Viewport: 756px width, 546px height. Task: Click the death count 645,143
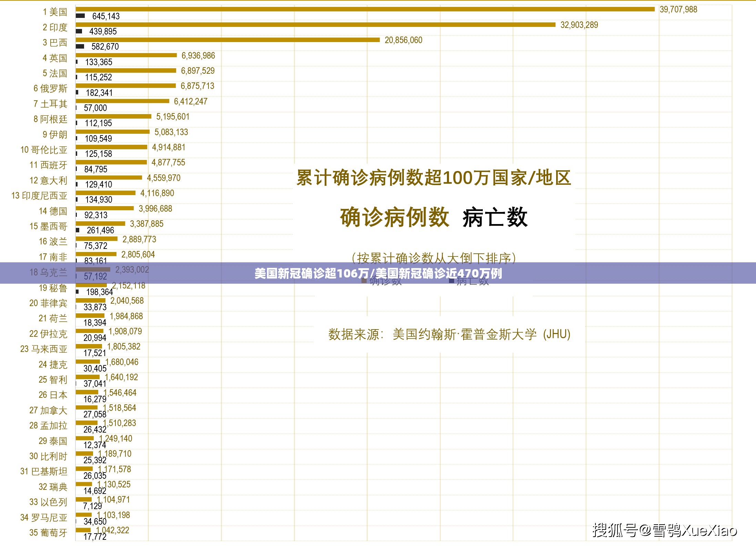(x=106, y=16)
